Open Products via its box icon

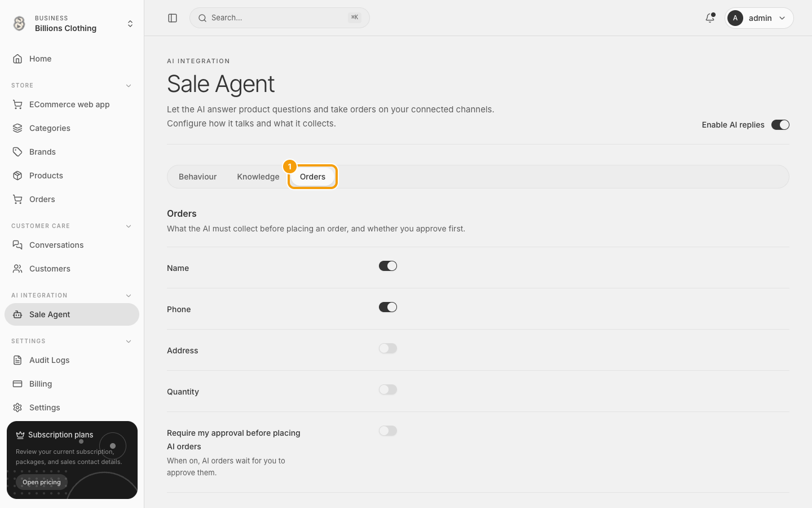17,176
